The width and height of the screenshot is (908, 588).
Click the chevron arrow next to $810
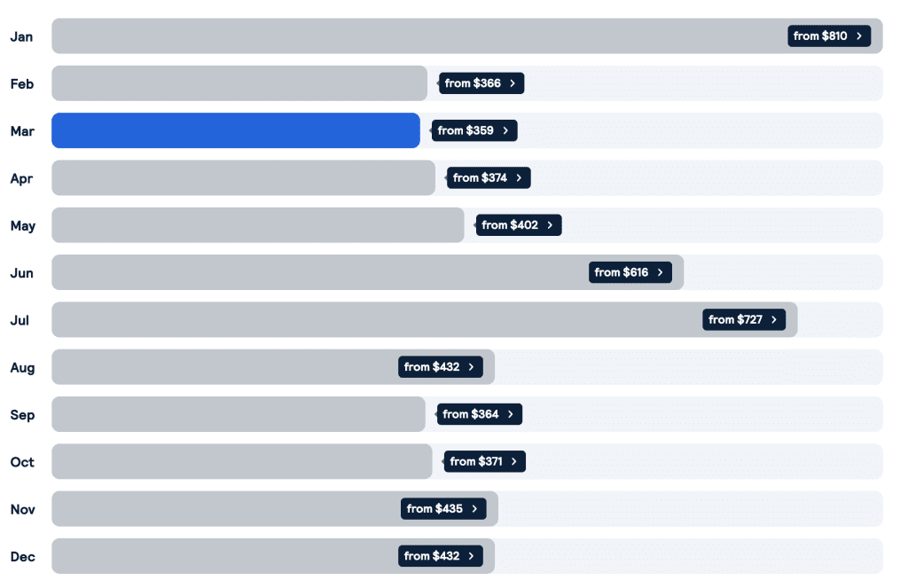coord(858,35)
